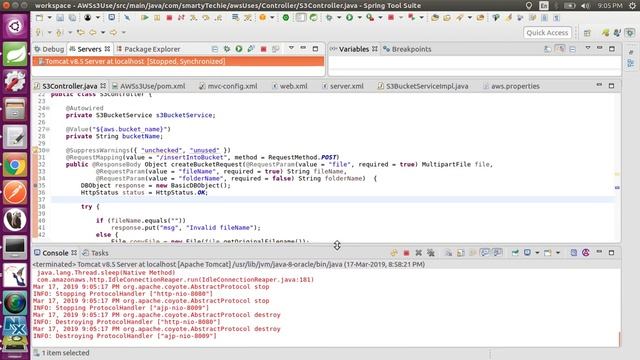This screenshot has height=360, width=640.
Task: Open the server.xml editor tab
Action: tap(342, 86)
